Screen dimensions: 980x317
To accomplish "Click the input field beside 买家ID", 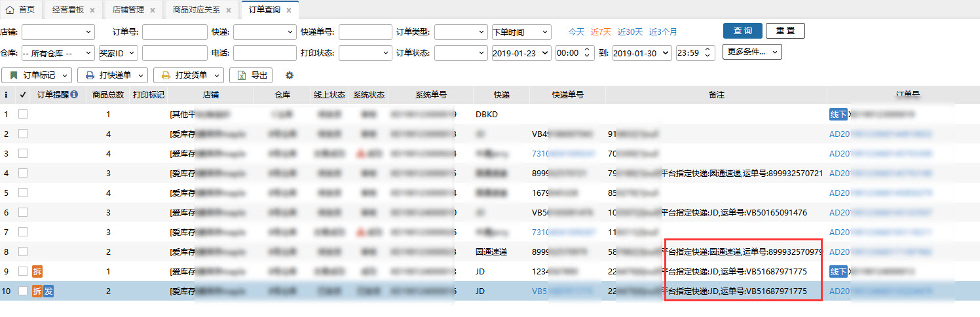I will [x=174, y=53].
